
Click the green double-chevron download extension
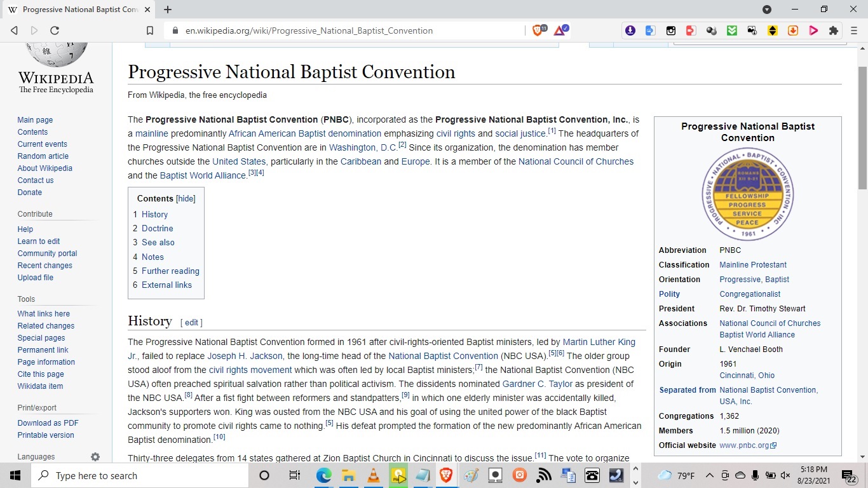[x=732, y=30]
